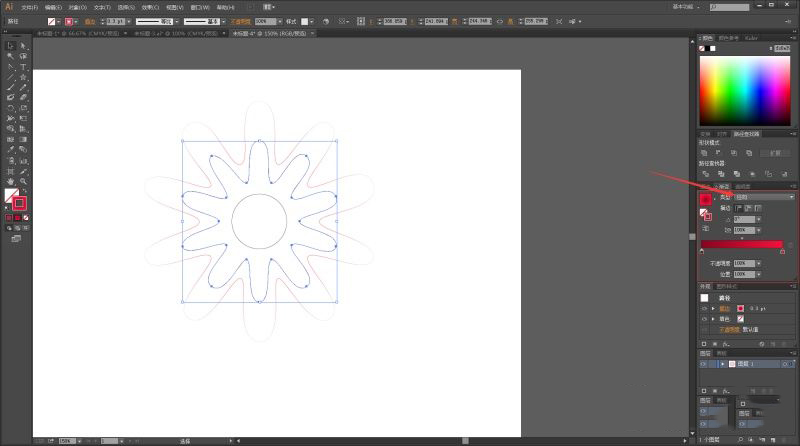Click the right gradient color stop
The width and height of the screenshot is (800, 446).
pyautogui.click(x=782, y=252)
